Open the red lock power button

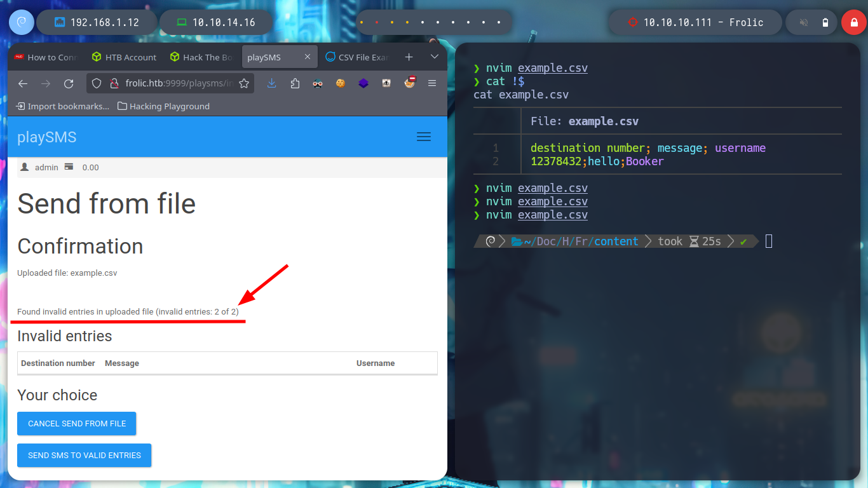pos(853,22)
